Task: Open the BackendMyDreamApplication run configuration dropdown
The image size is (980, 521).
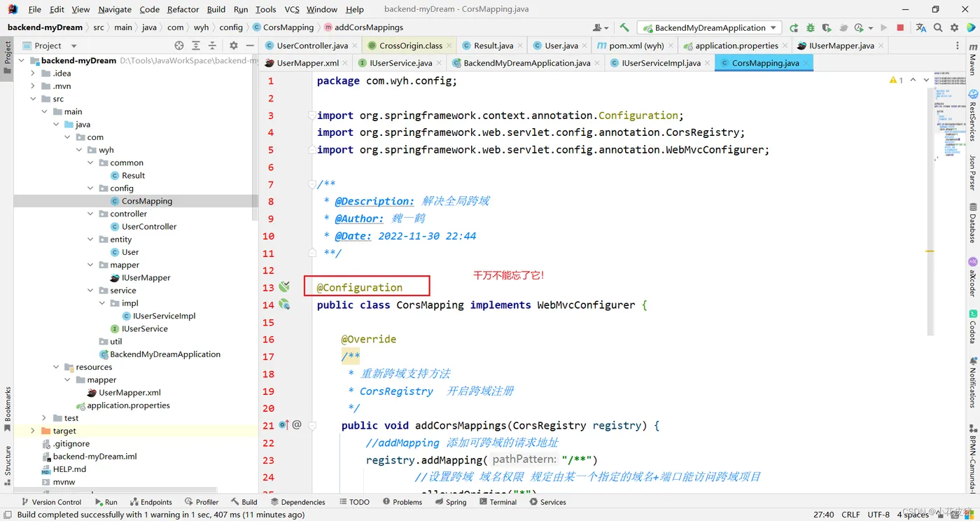Action: [x=710, y=27]
